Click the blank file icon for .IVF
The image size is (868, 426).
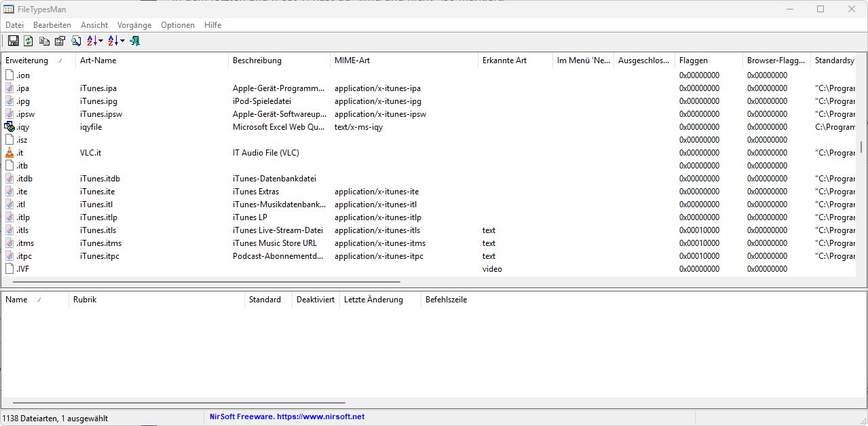click(x=10, y=269)
